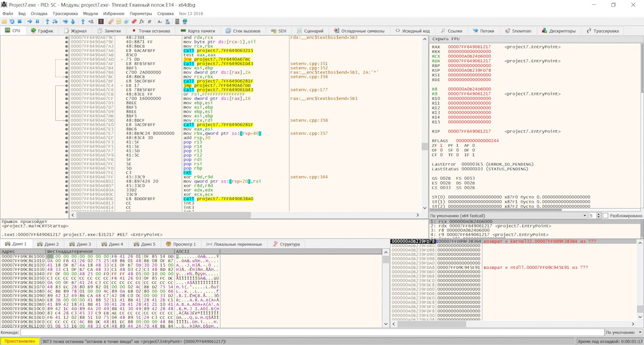Switch to the Отладочные символы tab

pyautogui.click(x=358, y=31)
